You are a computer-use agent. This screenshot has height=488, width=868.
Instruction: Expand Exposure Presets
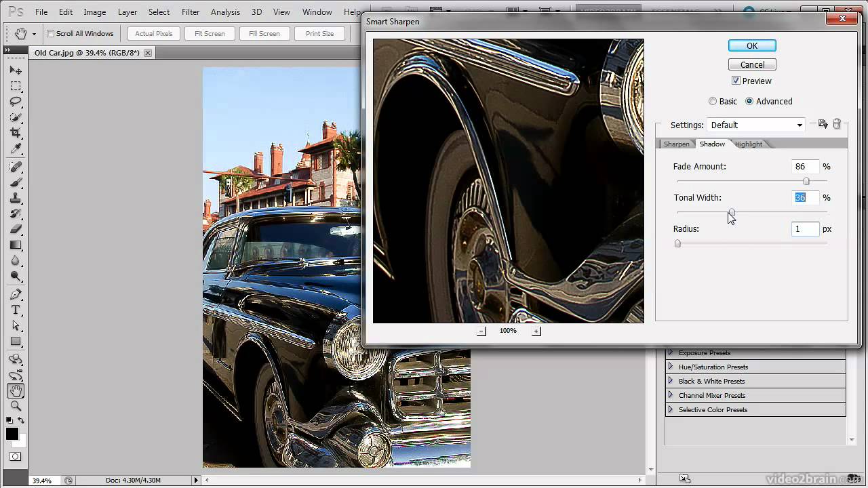[x=670, y=352]
